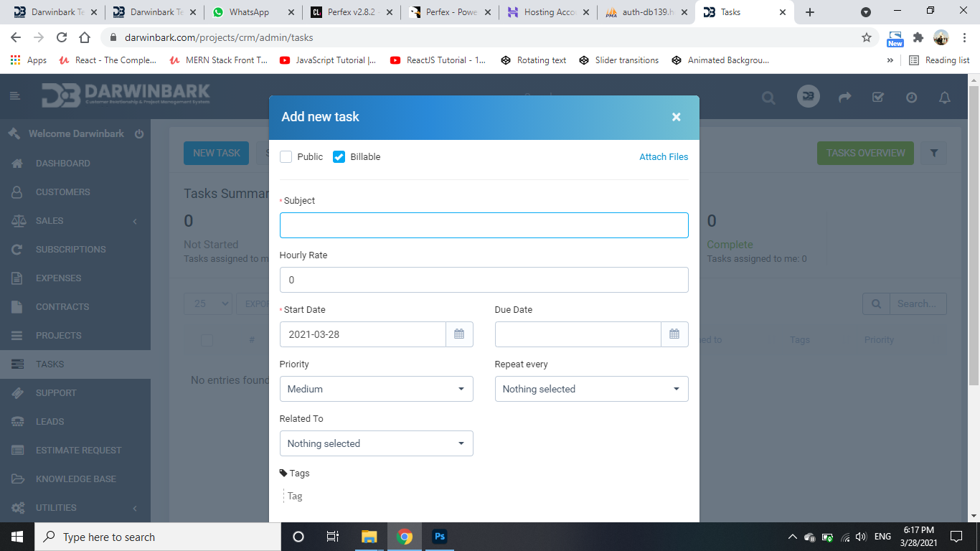The image size is (980, 551).
Task: Uncheck the Billable checkbox
Action: (339, 157)
